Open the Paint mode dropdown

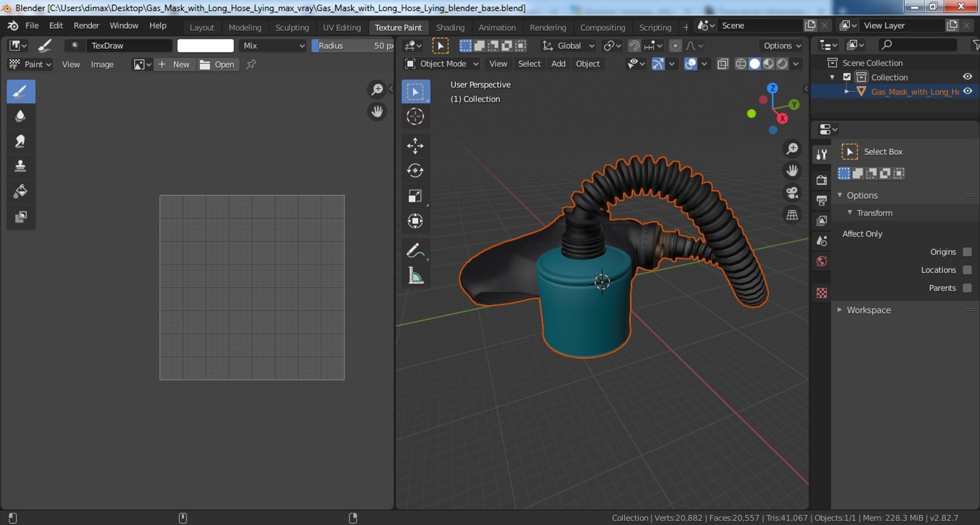30,64
